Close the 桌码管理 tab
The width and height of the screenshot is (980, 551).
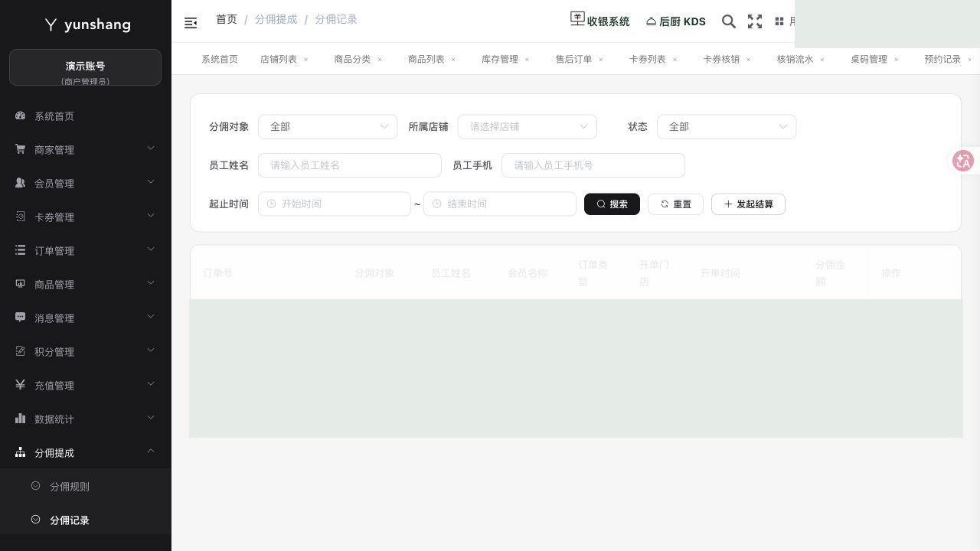(x=896, y=59)
